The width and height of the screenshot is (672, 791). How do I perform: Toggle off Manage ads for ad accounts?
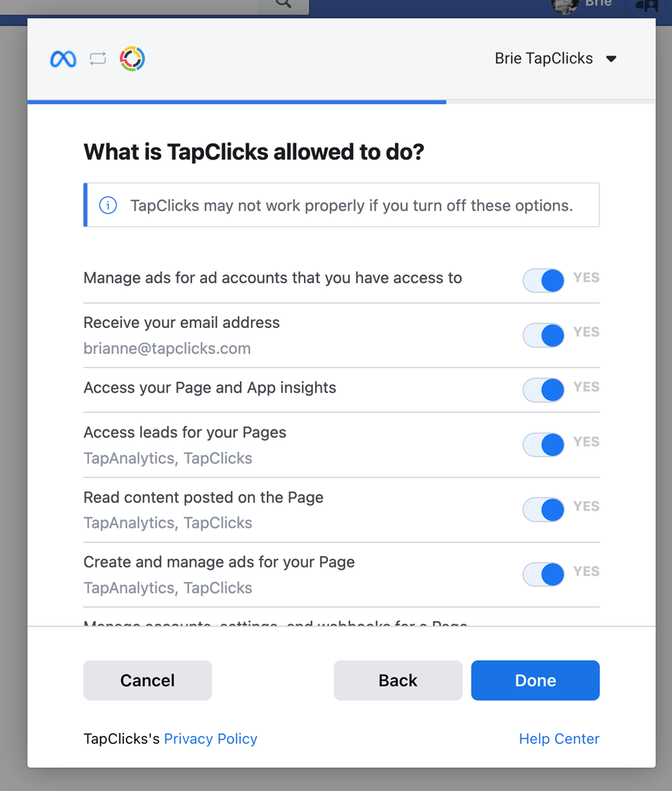click(x=543, y=280)
